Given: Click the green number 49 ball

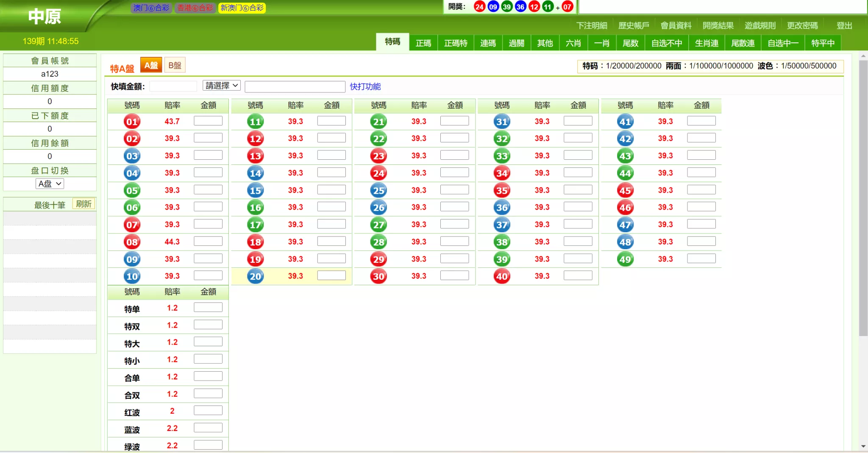Looking at the screenshot, I should pyautogui.click(x=625, y=259).
